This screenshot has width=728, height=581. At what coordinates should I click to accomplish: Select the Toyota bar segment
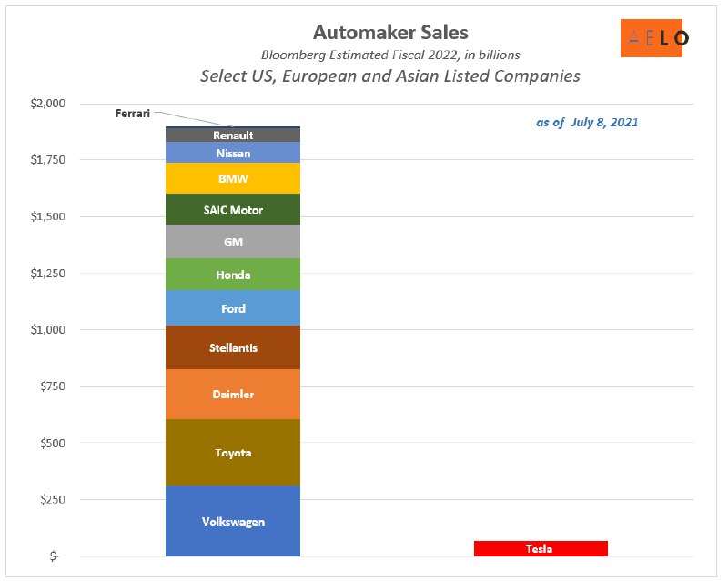[x=233, y=453]
